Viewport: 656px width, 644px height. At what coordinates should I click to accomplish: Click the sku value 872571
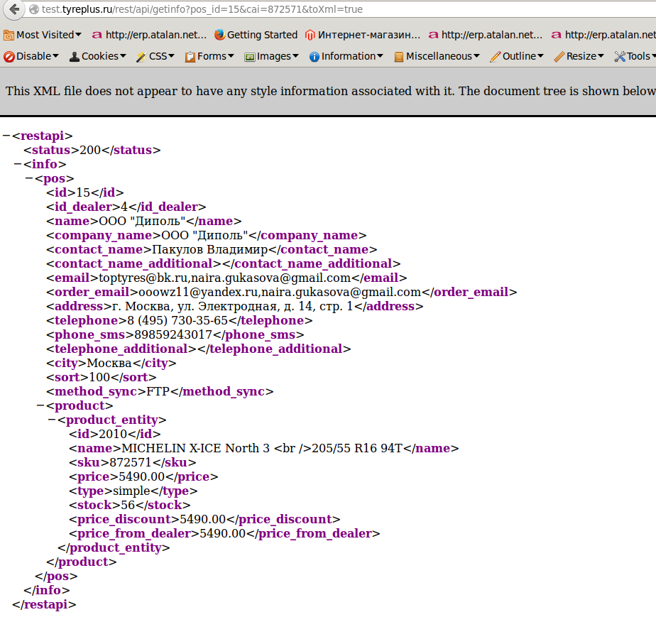coord(130,462)
